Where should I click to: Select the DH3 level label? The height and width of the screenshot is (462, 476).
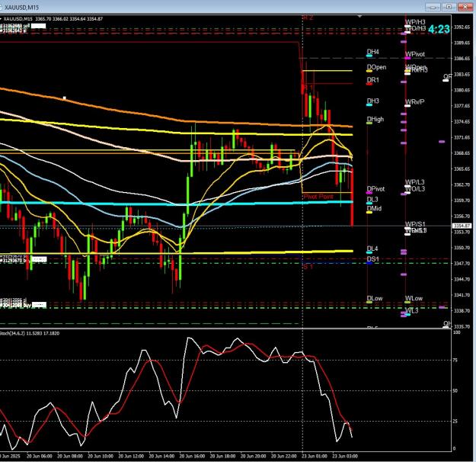pos(372,101)
